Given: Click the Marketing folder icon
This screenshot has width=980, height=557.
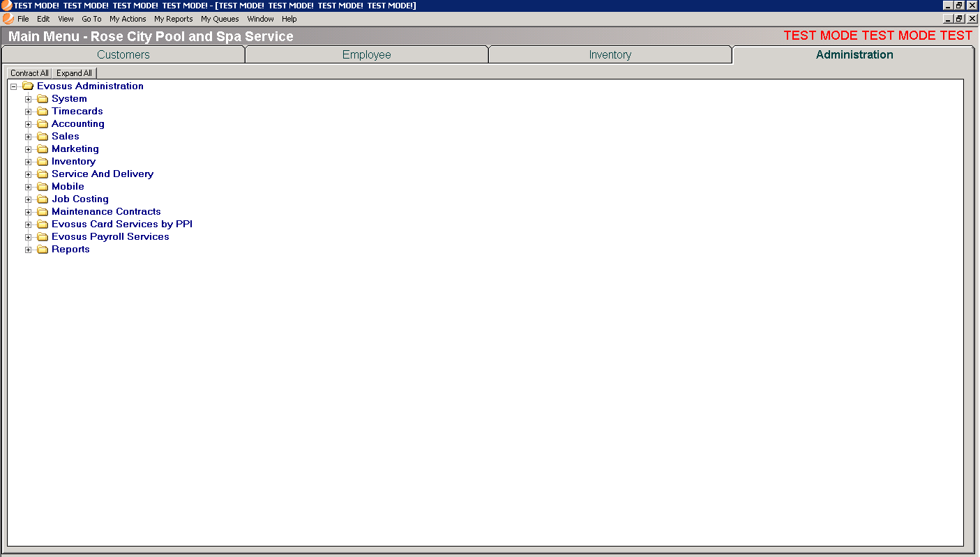Looking at the screenshot, I should pos(43,149).
